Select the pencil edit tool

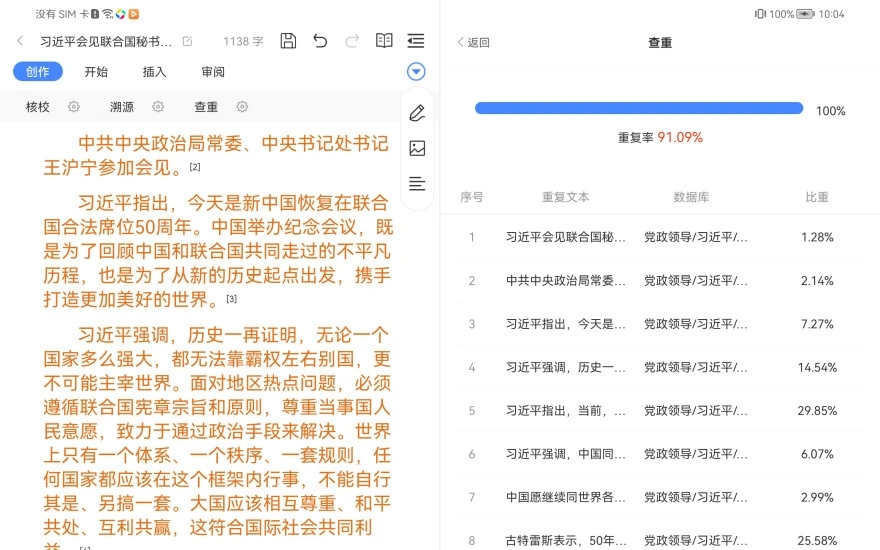[x=417, y=112]
